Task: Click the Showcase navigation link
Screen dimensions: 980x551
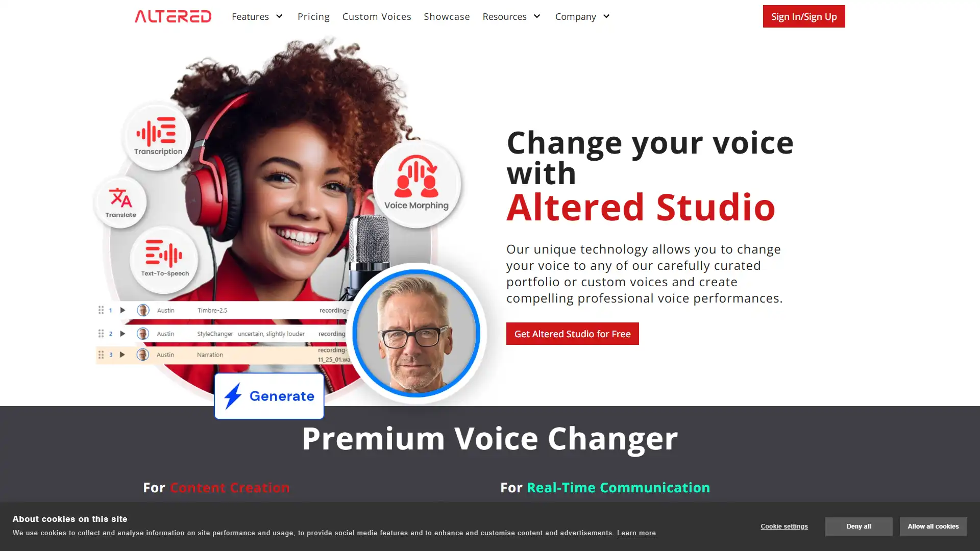Action: [x=446, y=16]
